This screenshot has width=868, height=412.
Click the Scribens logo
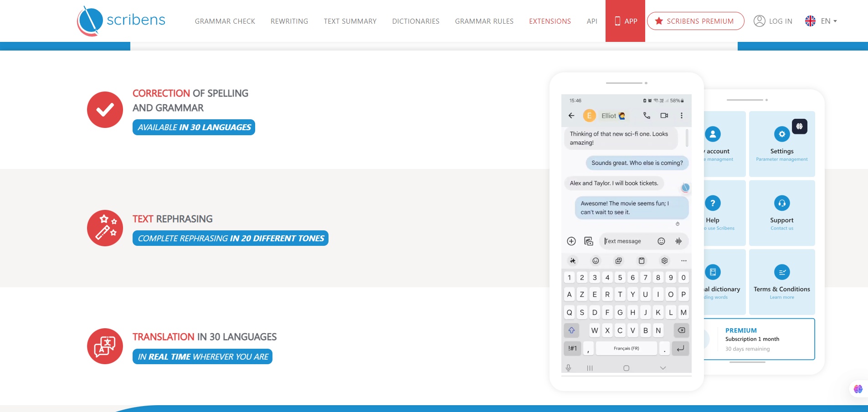pyautogui.click(x=121, y=21)
